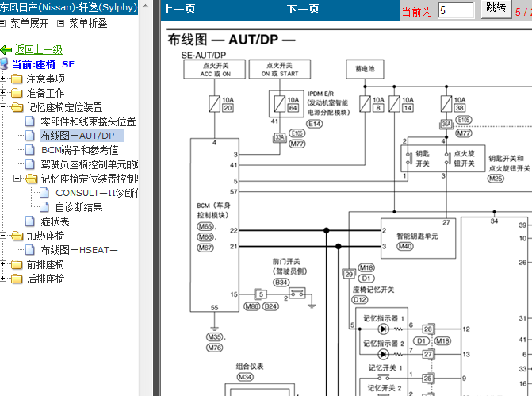Click the 座椅记忆开关 label in diagram

tap(373, 290)
